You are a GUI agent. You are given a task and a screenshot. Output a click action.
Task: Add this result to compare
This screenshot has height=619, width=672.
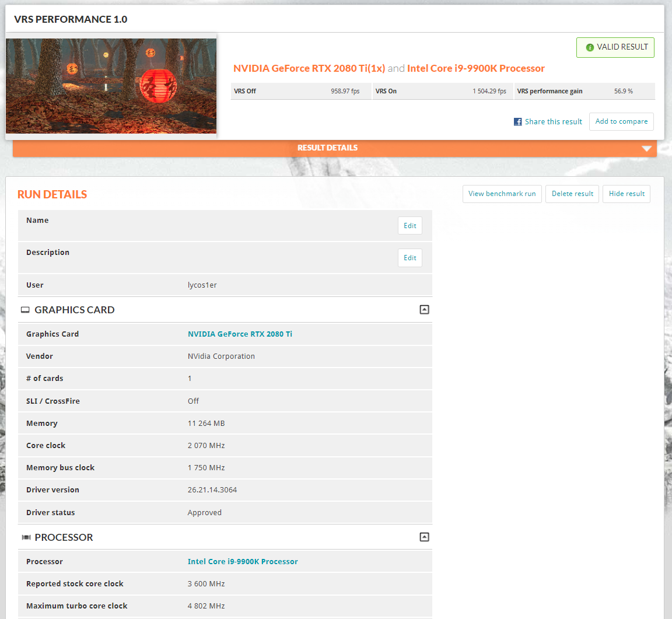(x=621, y=121)
